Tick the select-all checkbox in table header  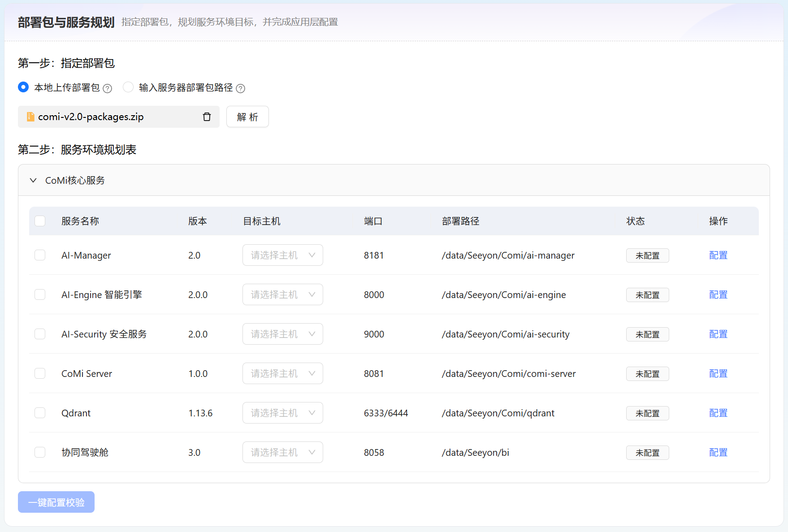[40, 221]
